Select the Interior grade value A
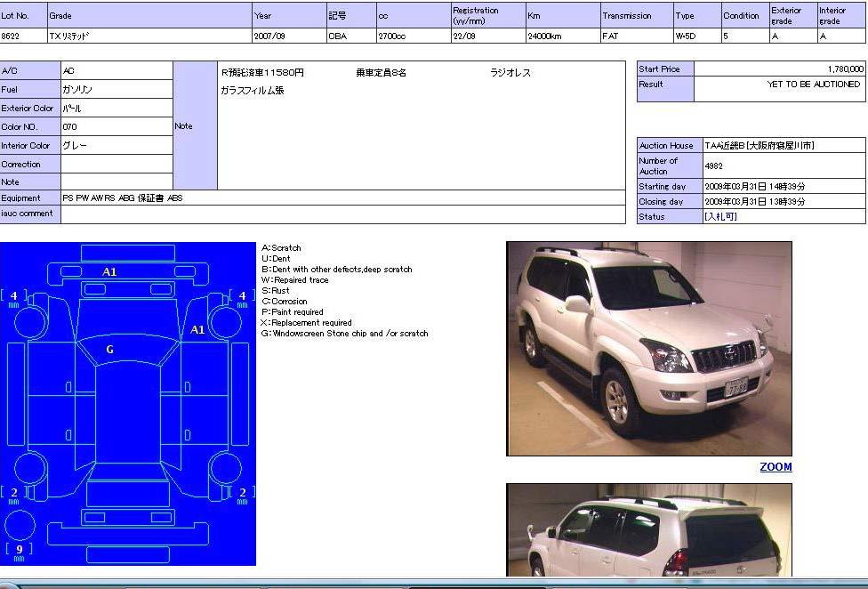 coord(824,36)
